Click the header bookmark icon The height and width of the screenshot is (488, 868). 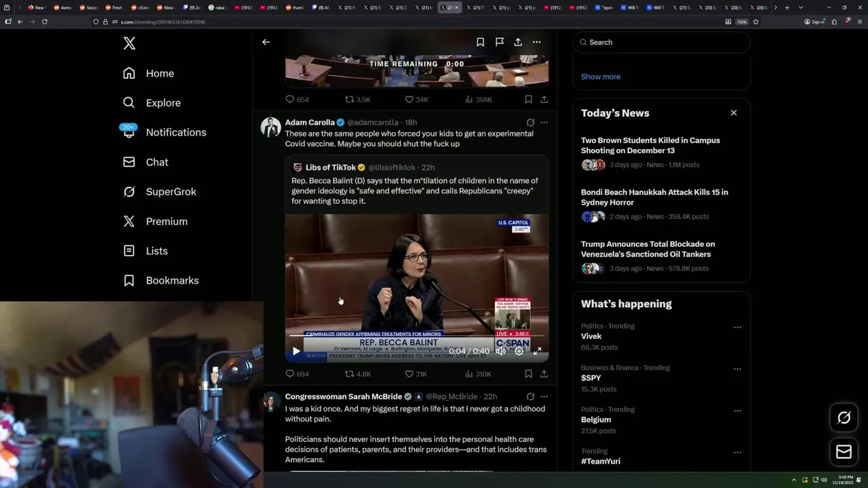480,42
